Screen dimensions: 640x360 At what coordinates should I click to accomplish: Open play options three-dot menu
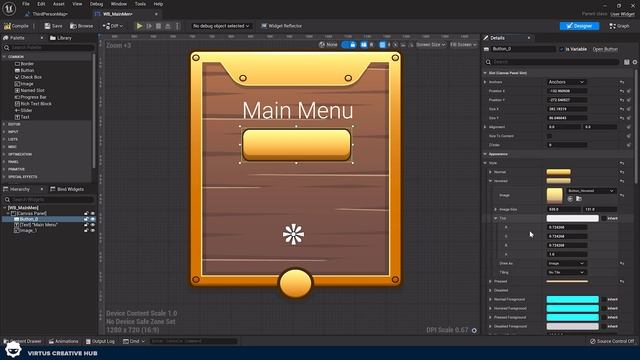tap(177, 26)
